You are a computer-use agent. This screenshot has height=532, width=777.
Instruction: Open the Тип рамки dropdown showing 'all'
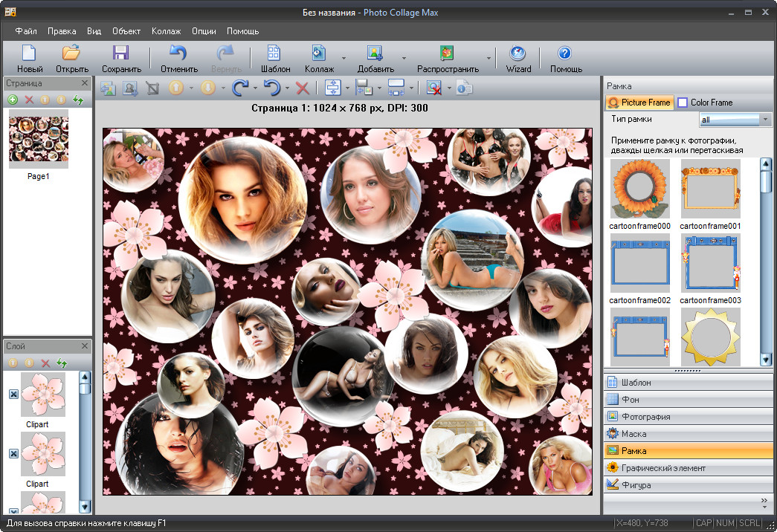735,120
